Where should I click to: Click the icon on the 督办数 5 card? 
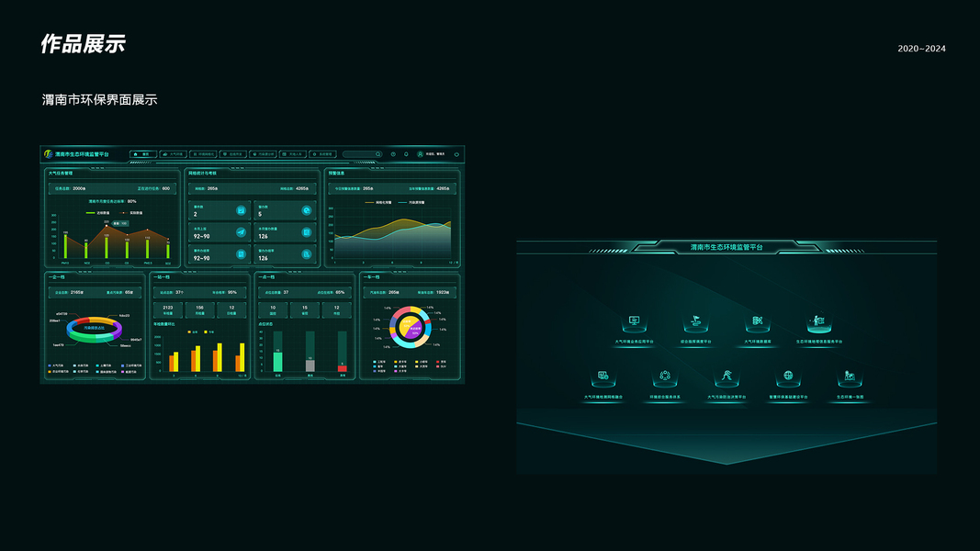306,210
